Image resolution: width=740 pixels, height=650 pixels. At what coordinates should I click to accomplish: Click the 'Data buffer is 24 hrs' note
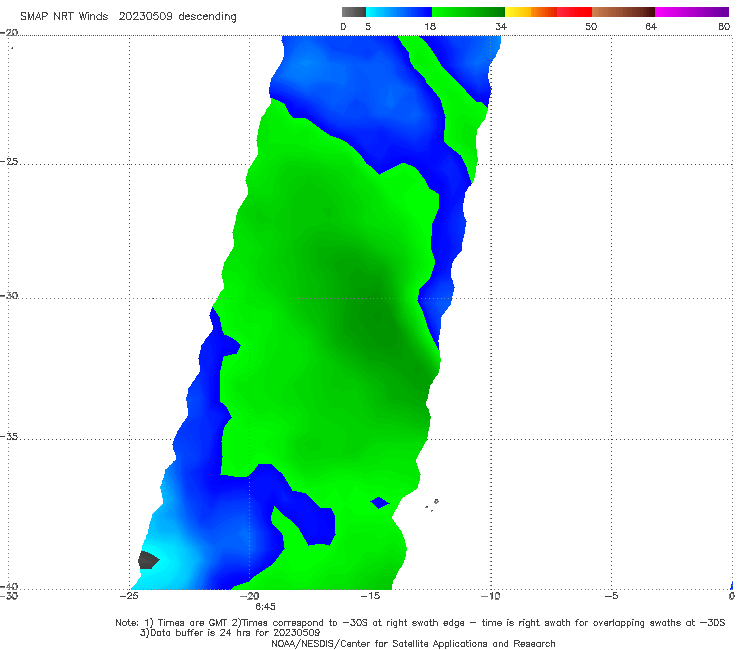[x=230, y=633]
